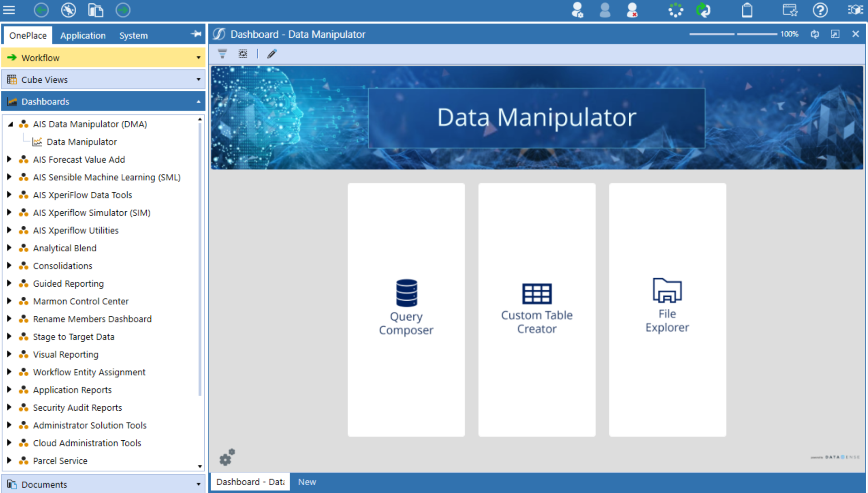Switch to the OnePlace tab
Viewport: 868px width, 493px height.
tap(28, 35)
